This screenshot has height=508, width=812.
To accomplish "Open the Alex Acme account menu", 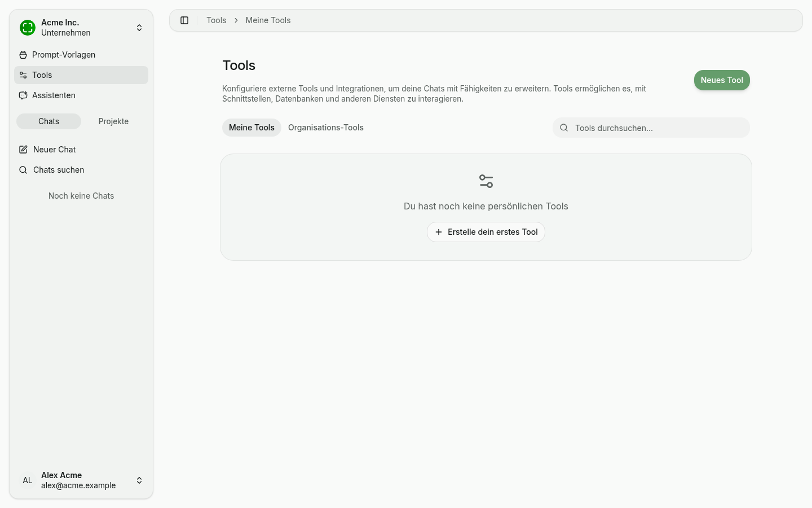I will click(81, 480).
